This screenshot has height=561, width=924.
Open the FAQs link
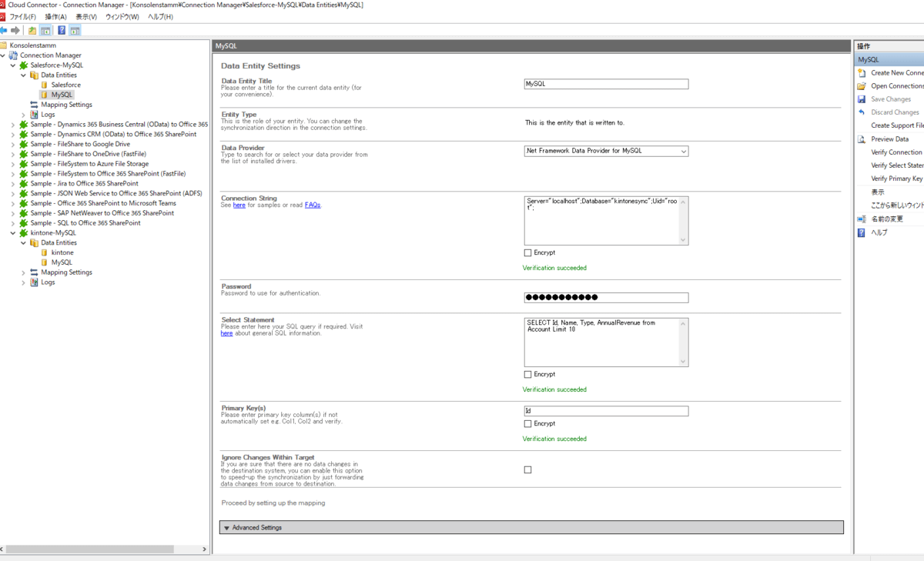pyautogui.click(x=313, y=205)
